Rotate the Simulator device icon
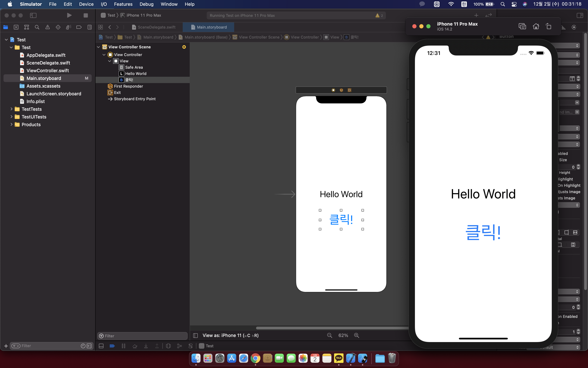The image size is (588, 368). click(x=548, y=26)
